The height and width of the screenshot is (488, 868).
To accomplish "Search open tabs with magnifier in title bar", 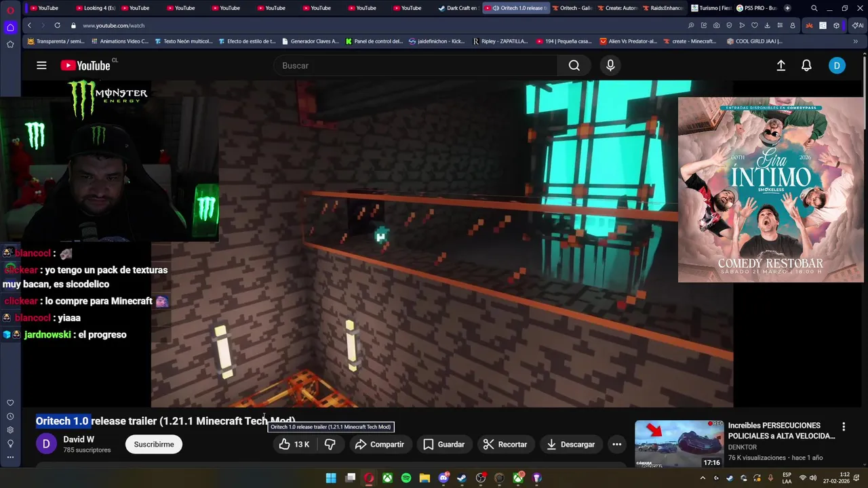I will [814, 8].
